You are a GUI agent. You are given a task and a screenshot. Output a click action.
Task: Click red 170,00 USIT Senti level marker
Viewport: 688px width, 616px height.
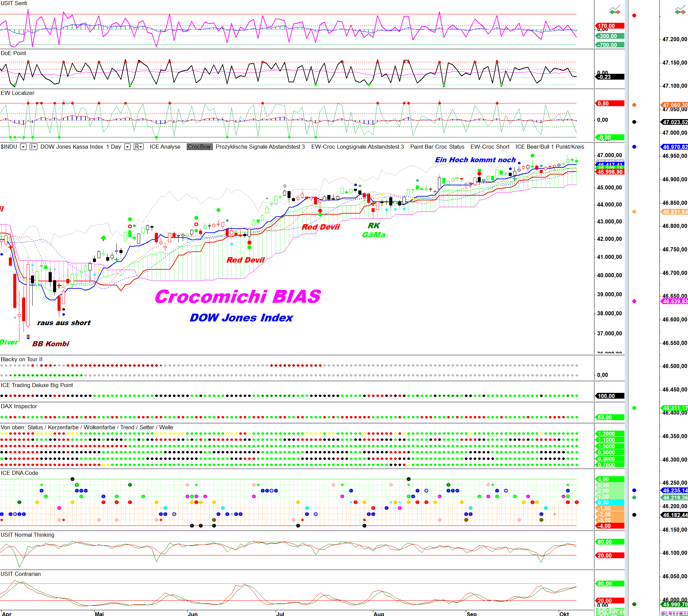609,26
